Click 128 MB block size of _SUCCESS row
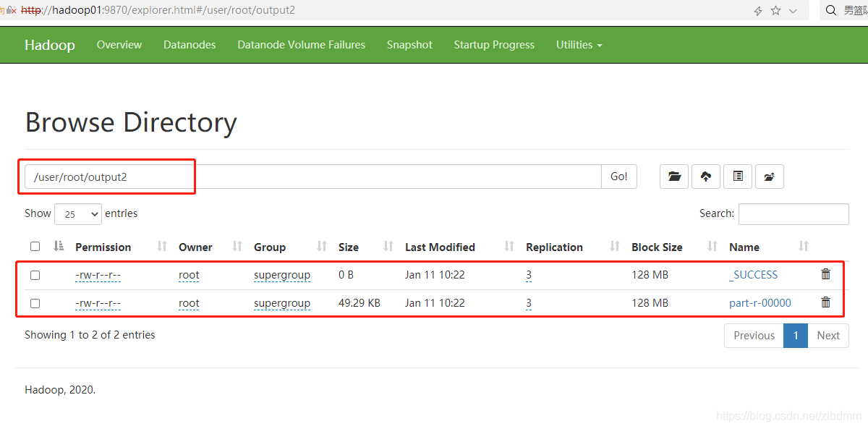 pos(650,275)
